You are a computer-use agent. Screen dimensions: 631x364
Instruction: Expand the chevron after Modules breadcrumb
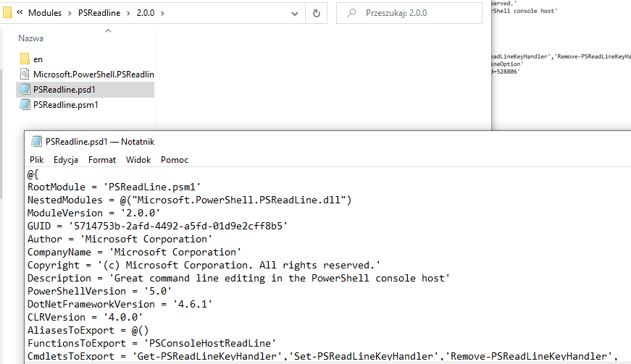click(x=70, y=13)
